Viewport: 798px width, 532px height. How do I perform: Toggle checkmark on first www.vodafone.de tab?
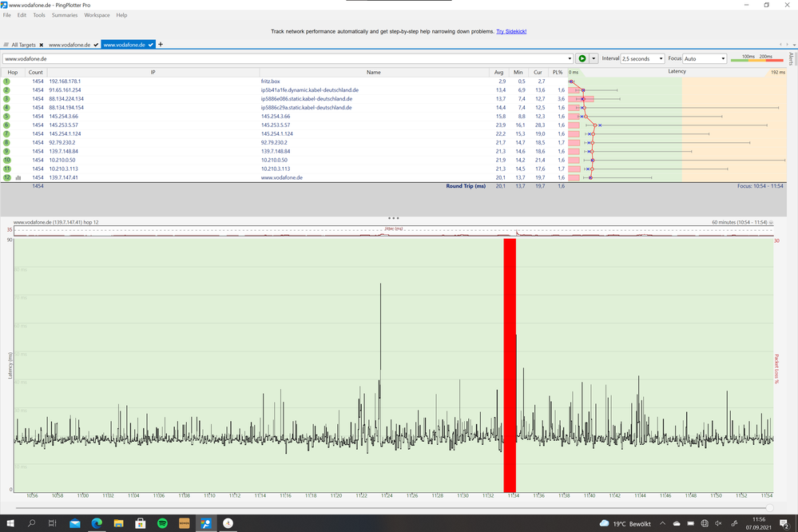[96, 45]
